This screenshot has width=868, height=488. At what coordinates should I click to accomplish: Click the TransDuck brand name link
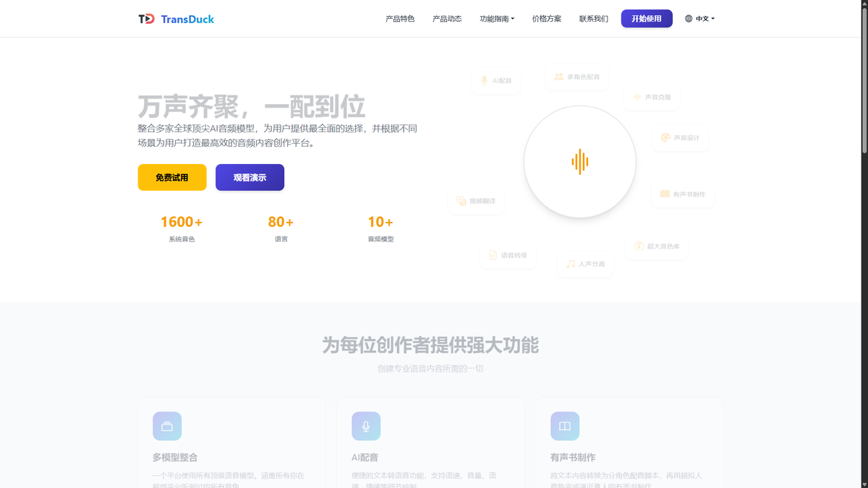point(187,19)
